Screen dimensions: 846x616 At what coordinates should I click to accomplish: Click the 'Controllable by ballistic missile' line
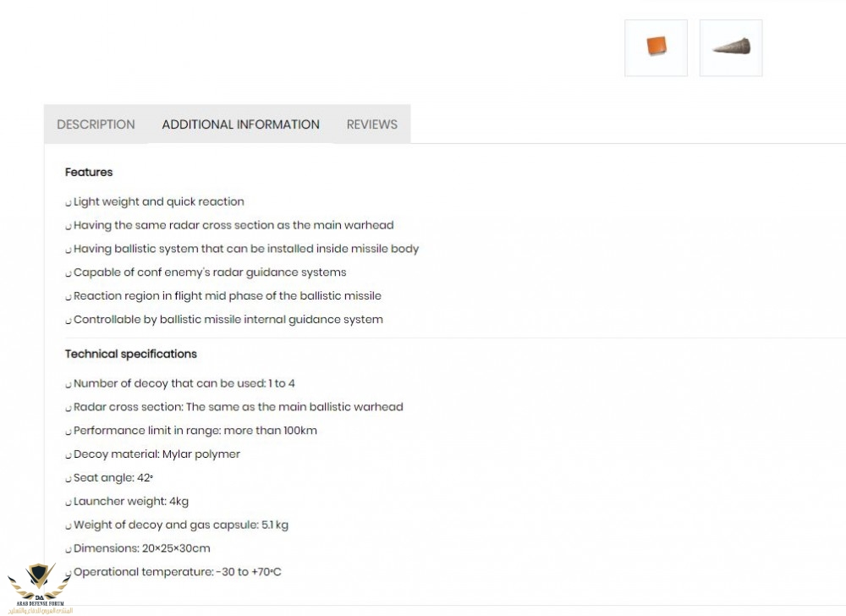(228, 320)
